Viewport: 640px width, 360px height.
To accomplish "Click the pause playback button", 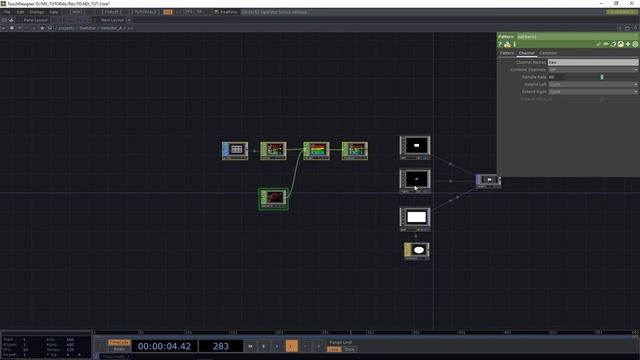I will 264,346.
